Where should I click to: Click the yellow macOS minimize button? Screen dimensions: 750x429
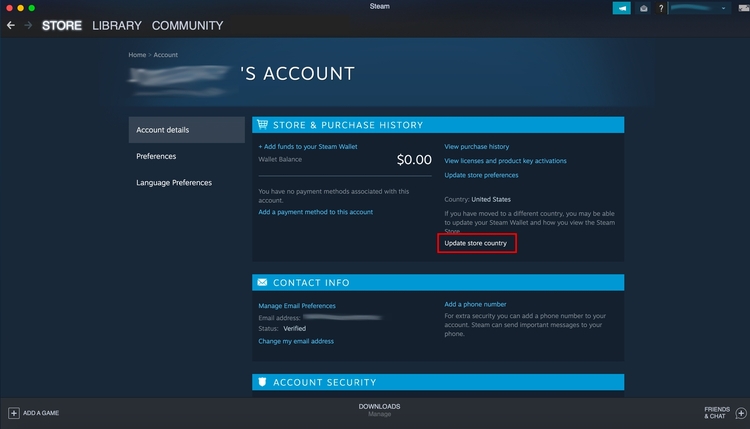[x=21, y=8]
